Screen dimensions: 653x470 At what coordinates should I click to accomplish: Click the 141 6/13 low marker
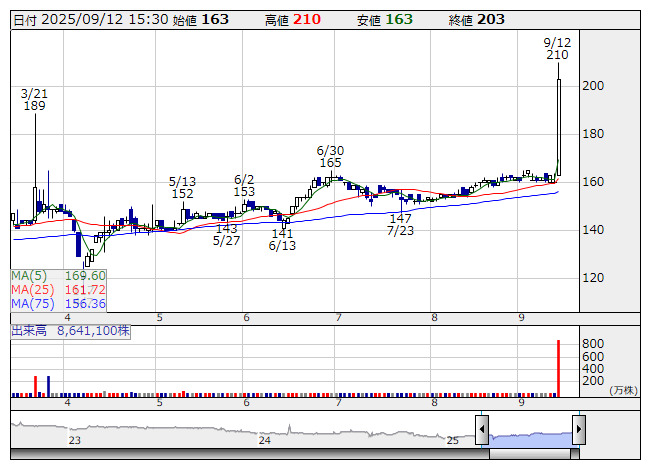point(283,239)
